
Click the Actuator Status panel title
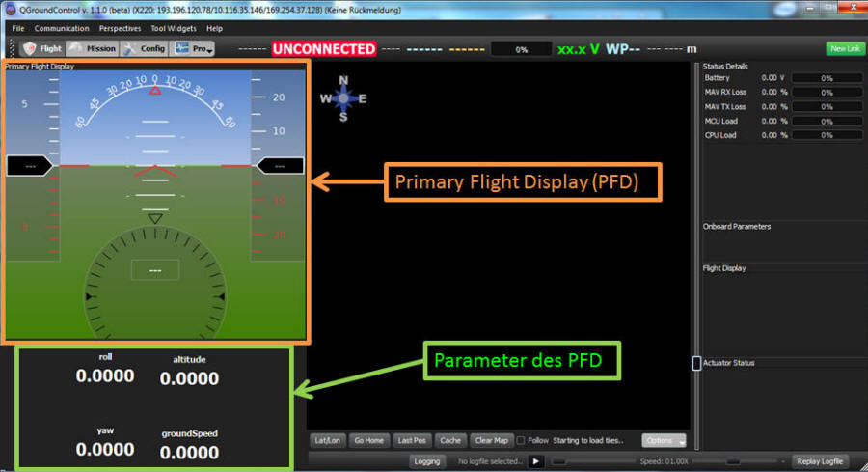point(728,363)
